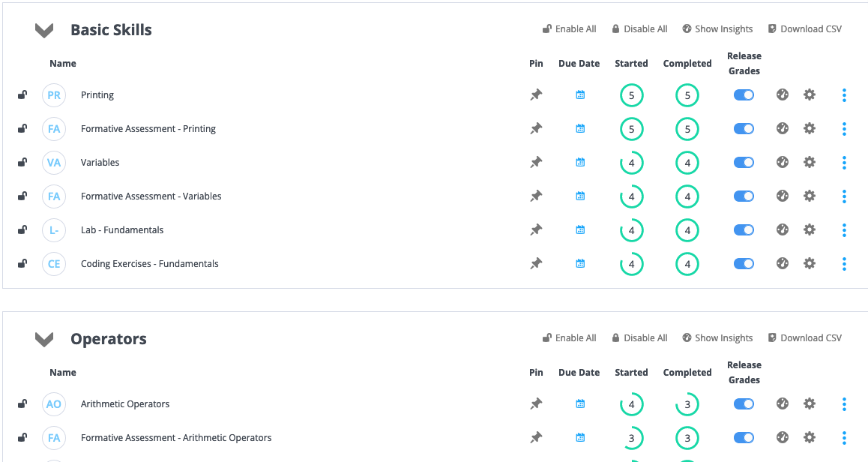868x462 pixels.
Task: Open insights icon for Printing row
Action: [x=783, y=94]
